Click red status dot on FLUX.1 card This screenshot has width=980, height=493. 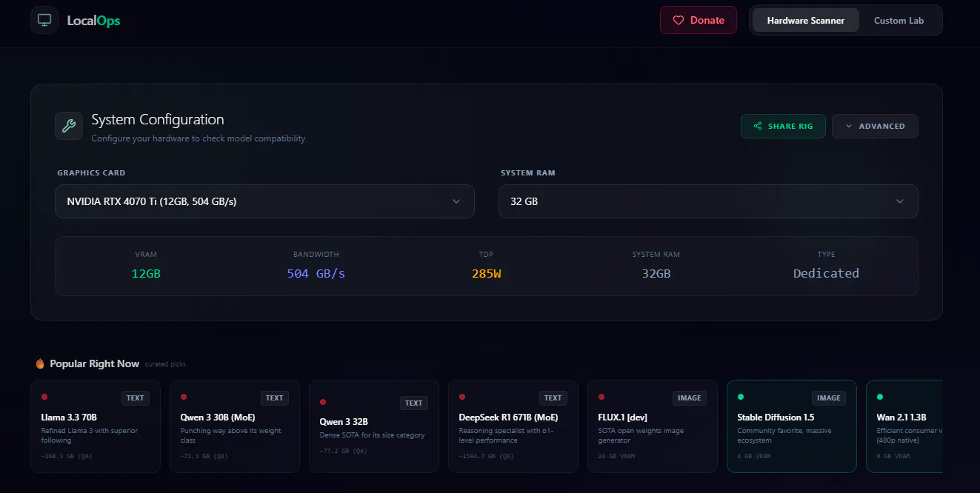[601, 397]
